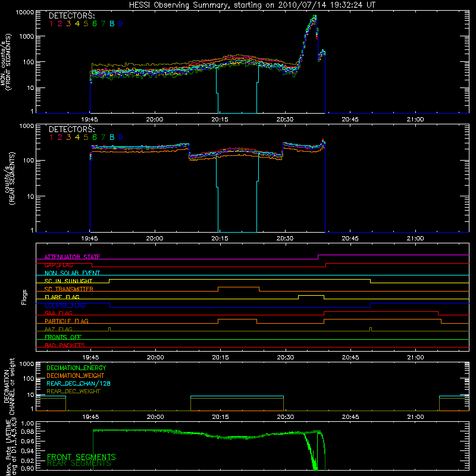Viewport: 476px width, 476px height.
Task: Click 20:30 time label under rear segments plot
Action: pyautogui.click(x=285, y=239)
